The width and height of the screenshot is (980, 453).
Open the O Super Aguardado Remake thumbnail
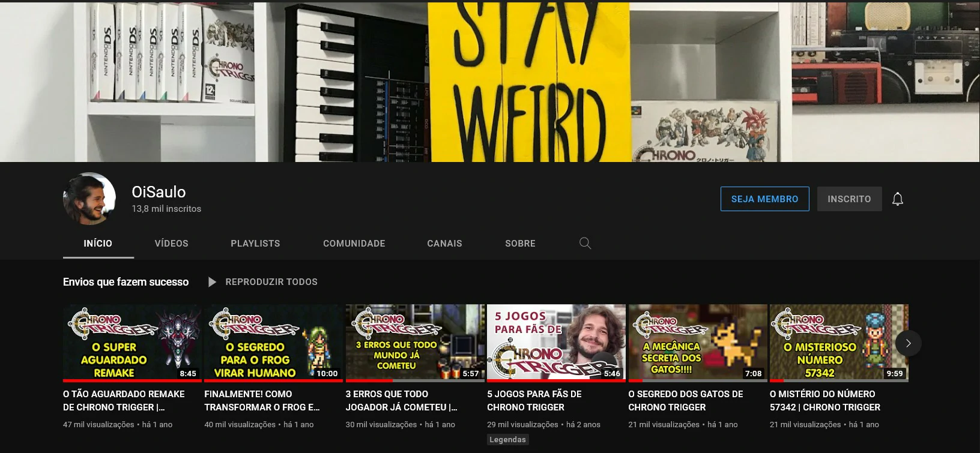pyautogui.click(x=133, y=343)
